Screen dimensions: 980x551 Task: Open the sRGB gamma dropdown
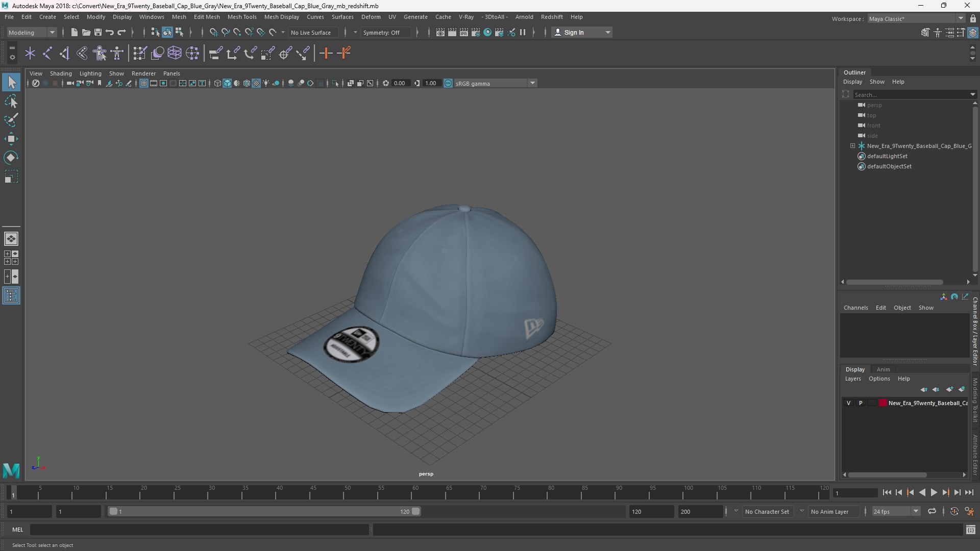495,83
